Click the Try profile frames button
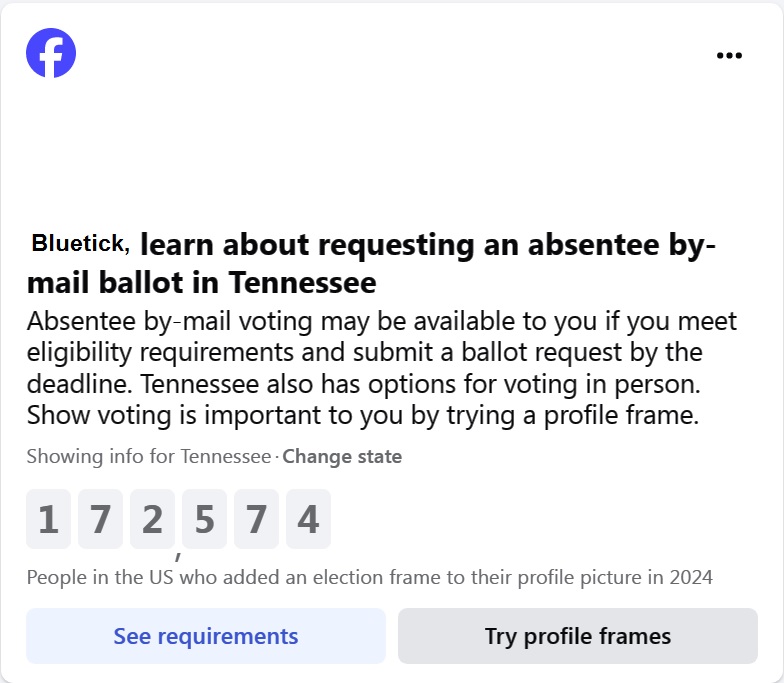 (x=577, y=636)
